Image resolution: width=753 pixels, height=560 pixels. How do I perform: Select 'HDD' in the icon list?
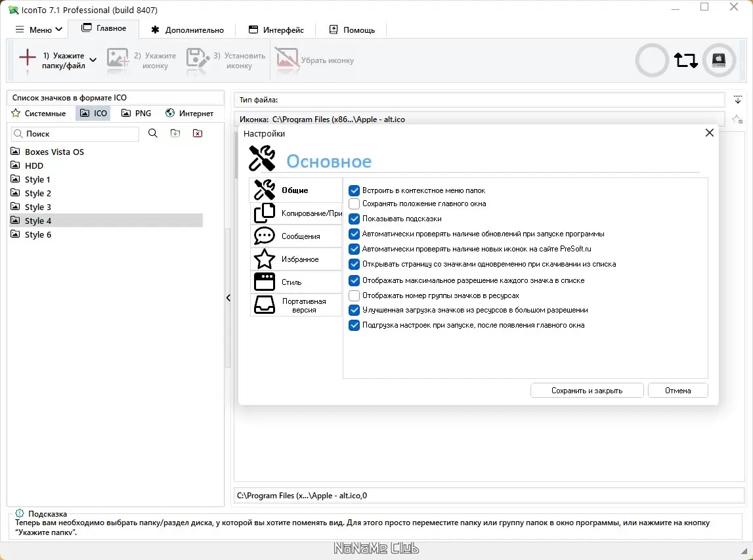pos(106,165)
